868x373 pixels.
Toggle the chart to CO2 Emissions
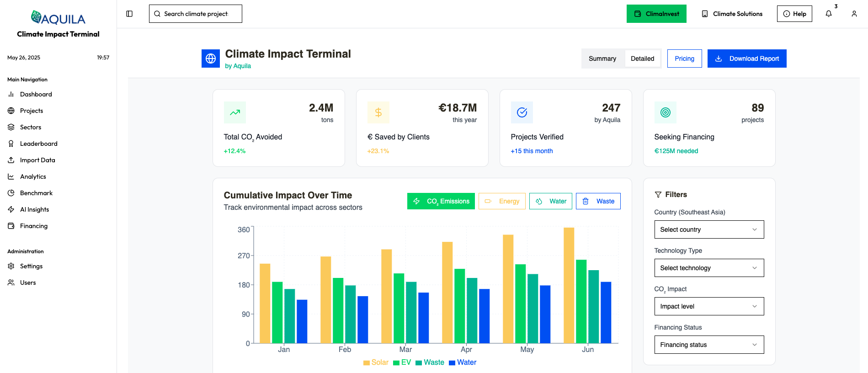(441, 201)
